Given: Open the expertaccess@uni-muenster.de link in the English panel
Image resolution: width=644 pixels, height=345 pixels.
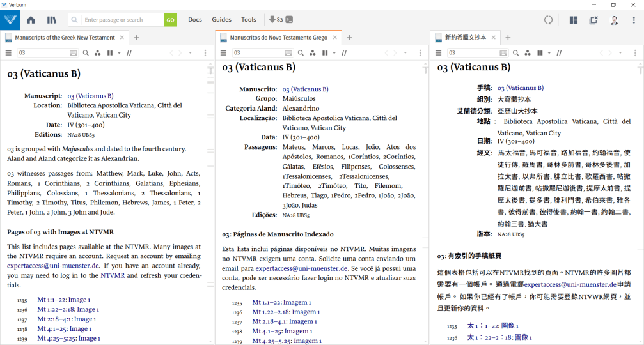Looking at the screenshot, I should click(53, 266).
